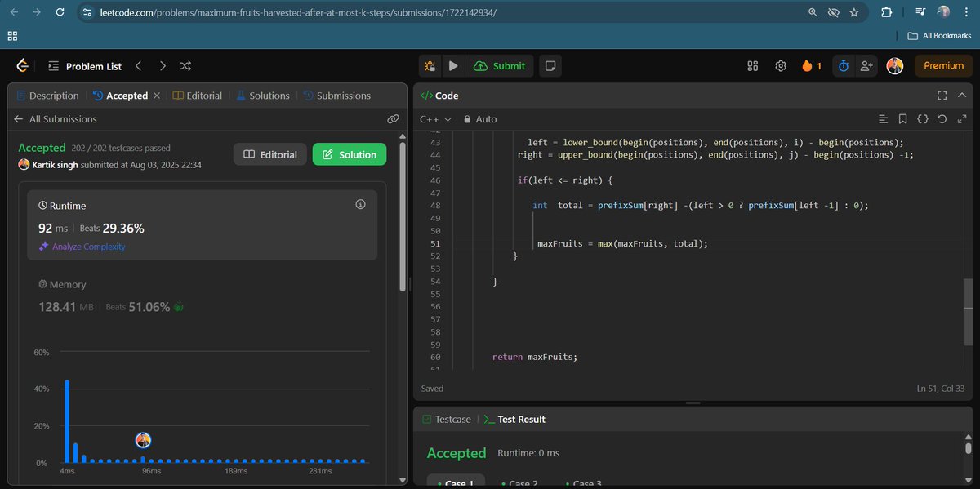Click the runtime info icon
980x489 pixels.
click(x=360, y=204)
